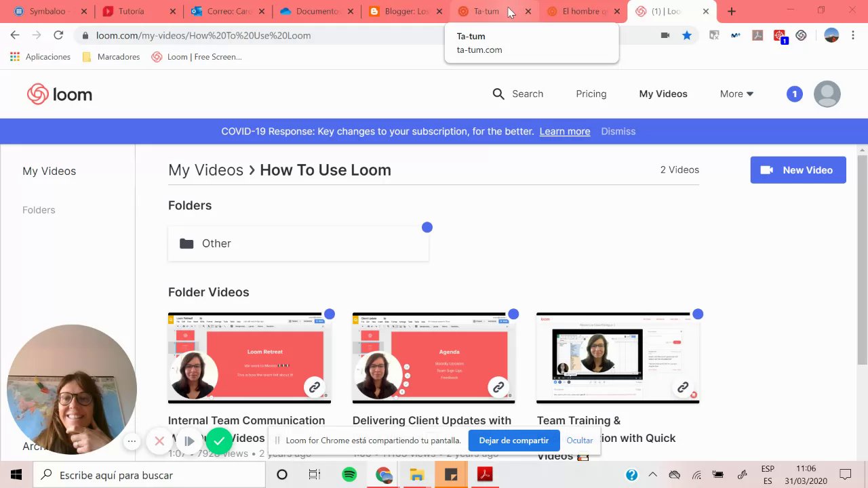Viewport: 868px width, 488px height.
Task: Cancel recording with the red X button
Action: coord(159,441)
